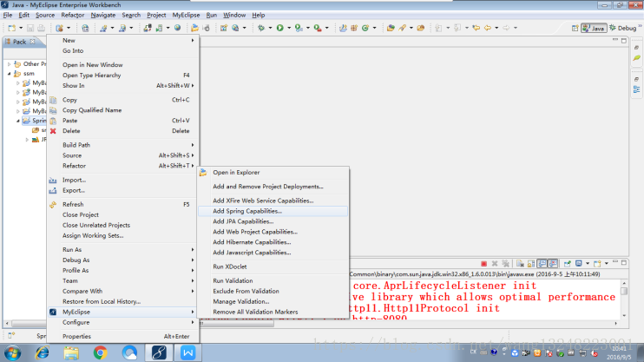Open the Navigate menu
644x362 pixels.
[x=103, y=16]
